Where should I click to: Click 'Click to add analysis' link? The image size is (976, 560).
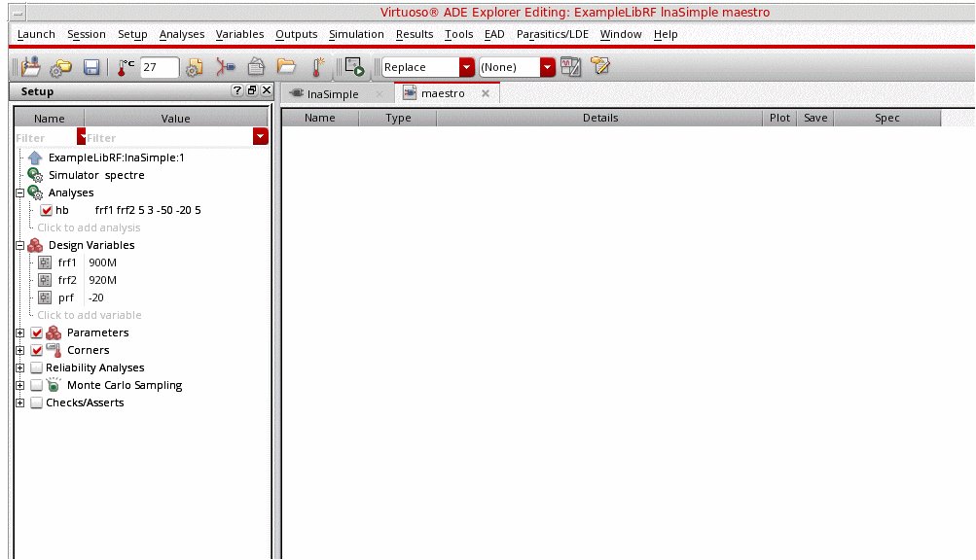tap(89, 227)
